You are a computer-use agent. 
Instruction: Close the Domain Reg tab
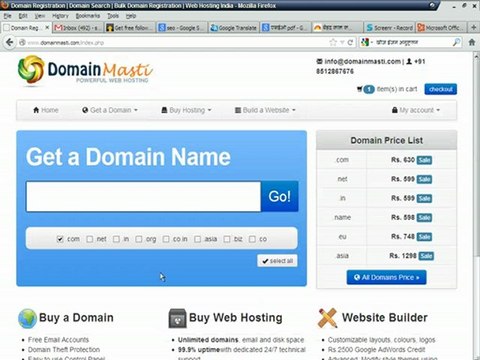click(x=47, y=28)
